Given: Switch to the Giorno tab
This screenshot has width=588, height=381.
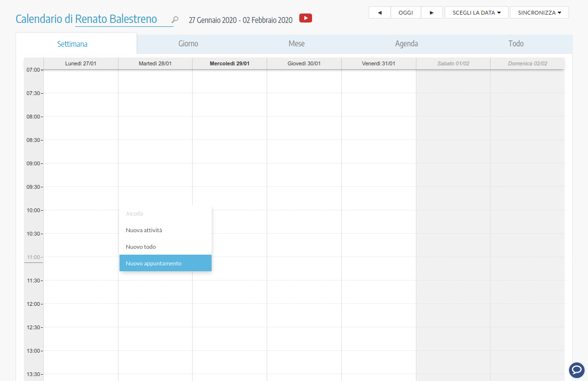Looking at the screenshot, I should (188, 43).
